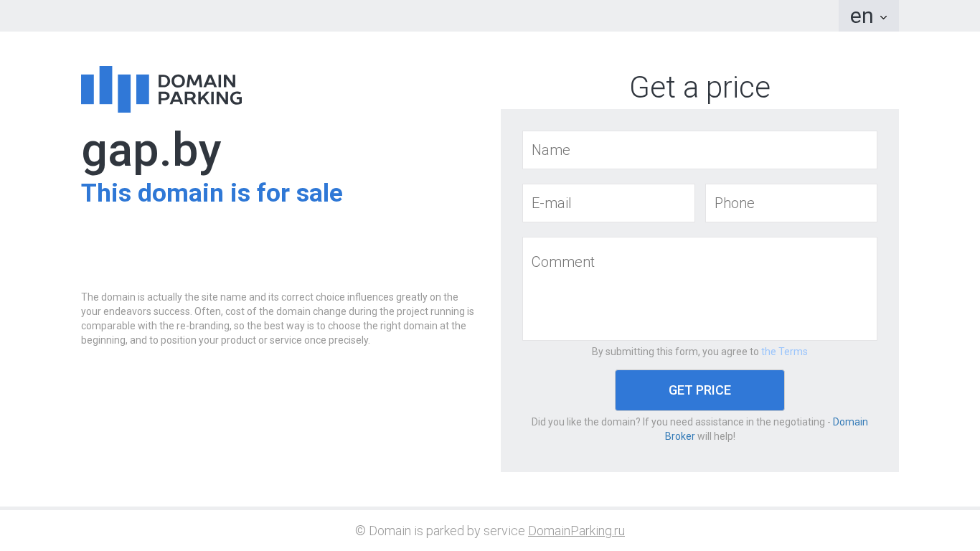
Task: Click into the Name field
Action: 699,150
